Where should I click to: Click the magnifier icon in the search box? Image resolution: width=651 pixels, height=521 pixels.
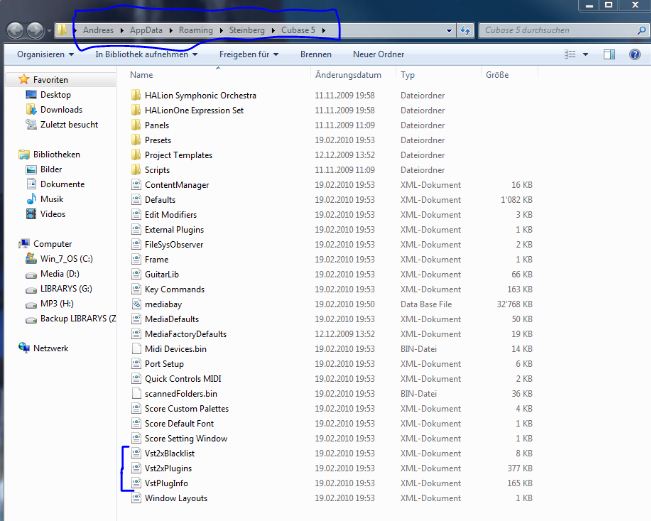(641, 30)
